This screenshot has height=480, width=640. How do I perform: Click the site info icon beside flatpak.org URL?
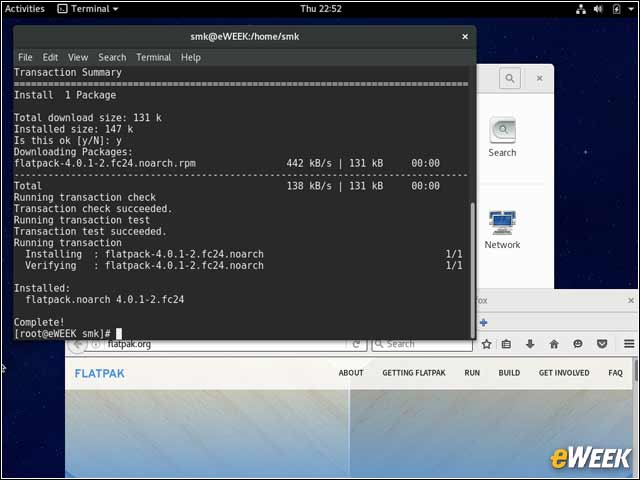pos(96,345)
